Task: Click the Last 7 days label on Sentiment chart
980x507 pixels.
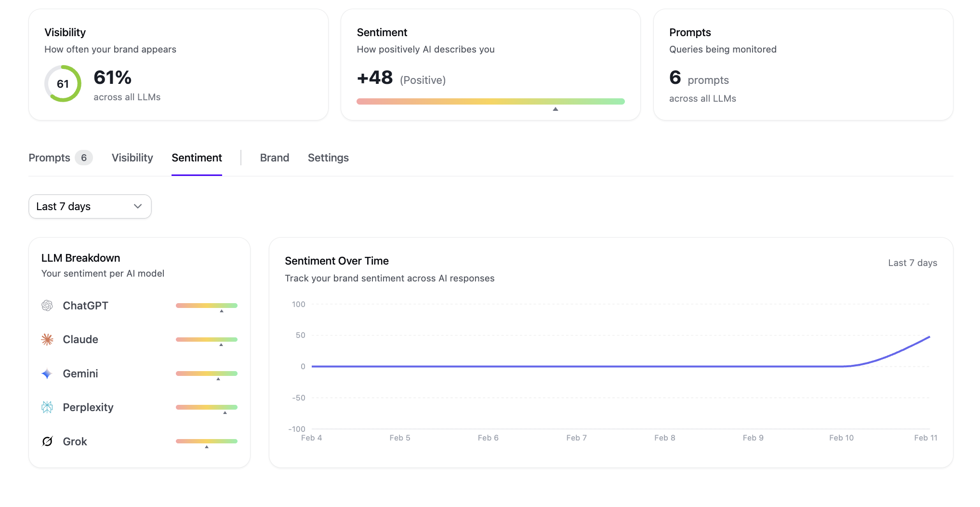Action: click(x=912, y=263)
